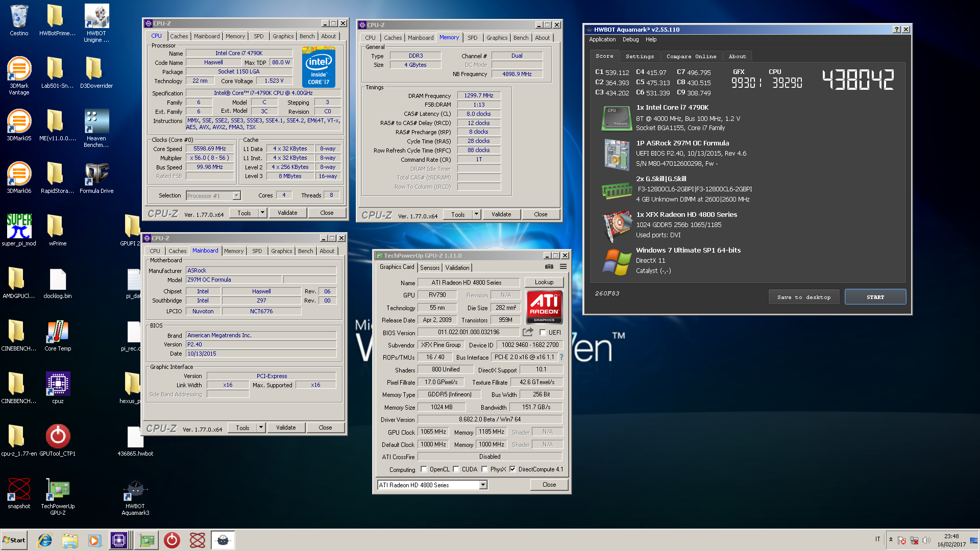Click Intel inside Core i7 logo in CPU-Z

tap(318, 67)
